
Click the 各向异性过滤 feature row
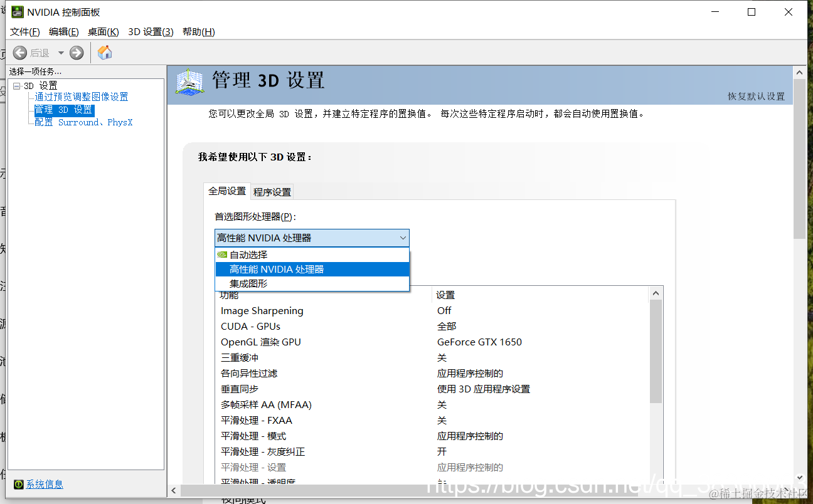click(x=432, y=374)
